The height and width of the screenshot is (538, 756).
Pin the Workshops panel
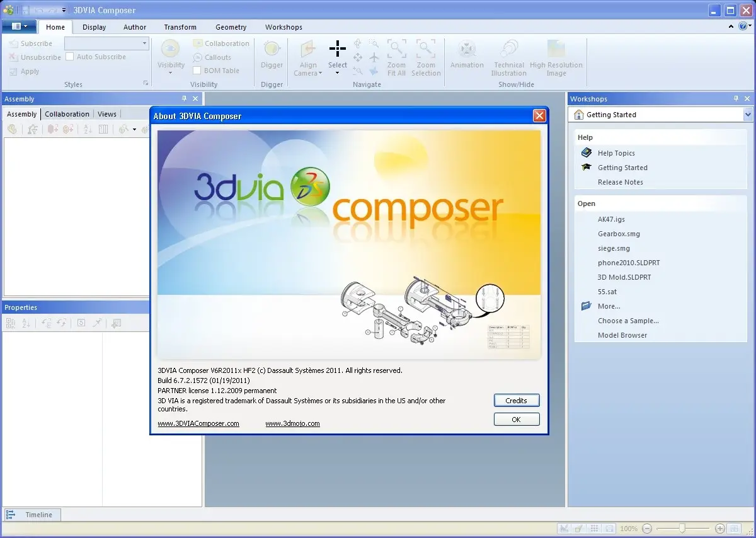736,99
